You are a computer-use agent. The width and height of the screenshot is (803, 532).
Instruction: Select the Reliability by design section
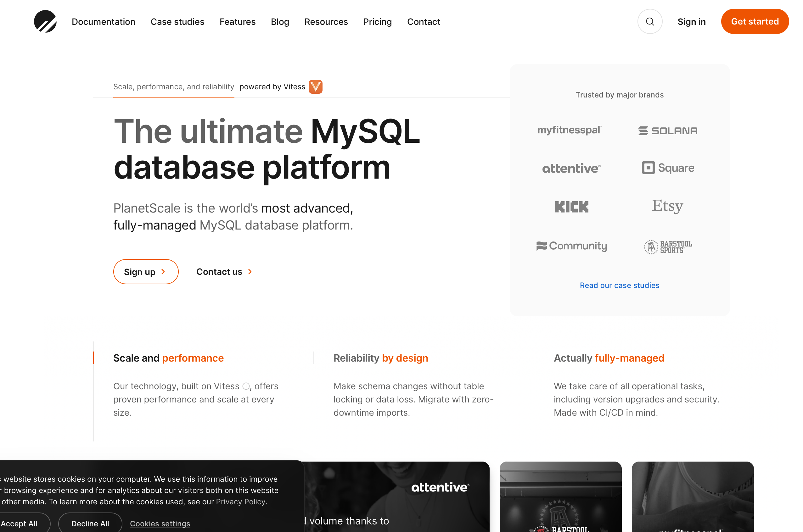pyautogui.click(x=381, y=358)
